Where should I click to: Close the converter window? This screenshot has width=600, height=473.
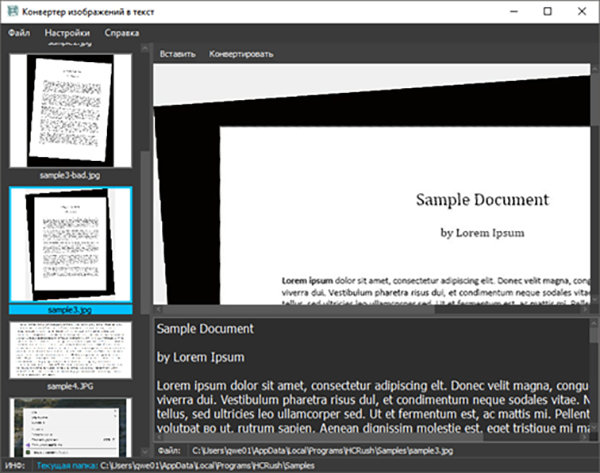pos(582,11)
